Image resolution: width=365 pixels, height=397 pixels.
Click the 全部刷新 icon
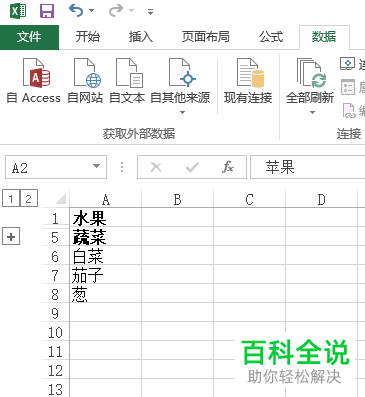(x=310, y=73)
